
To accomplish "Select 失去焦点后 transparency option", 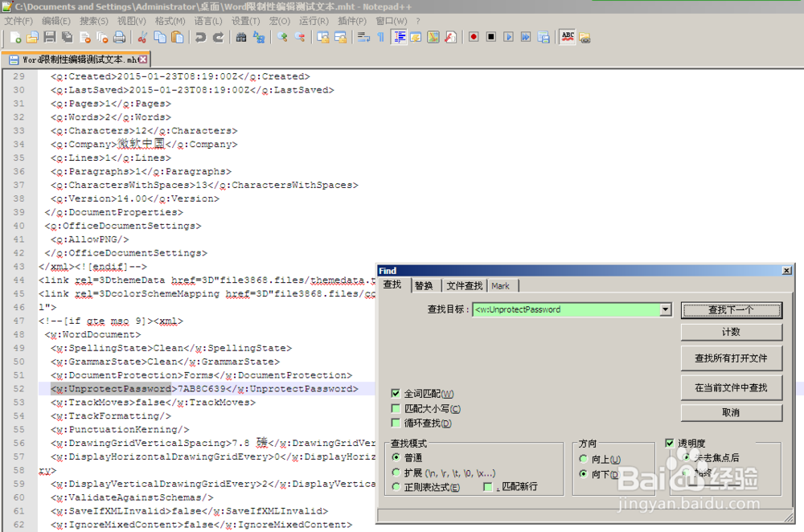I will pyautogui.click(x=687, y=458).
